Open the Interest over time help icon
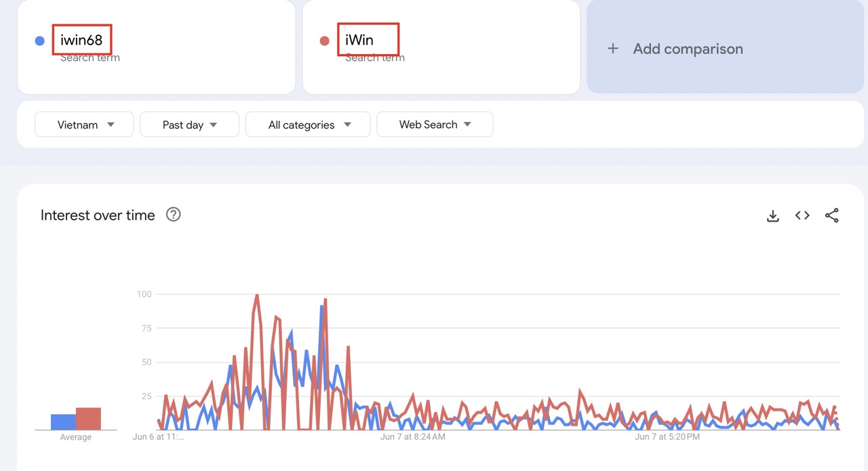The image size is (868, 471). tap(174, 215)
